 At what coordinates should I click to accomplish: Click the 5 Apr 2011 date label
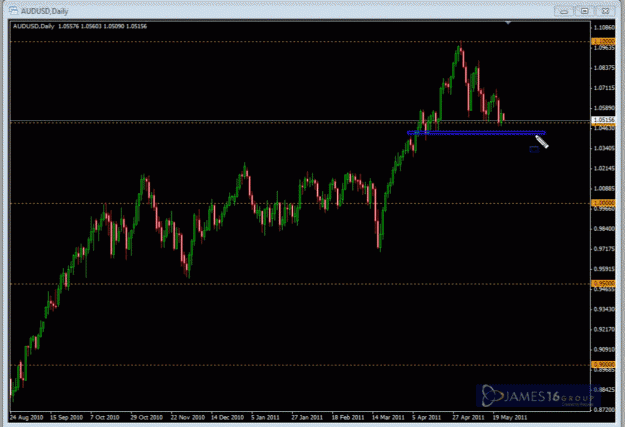tap(427, 417)
